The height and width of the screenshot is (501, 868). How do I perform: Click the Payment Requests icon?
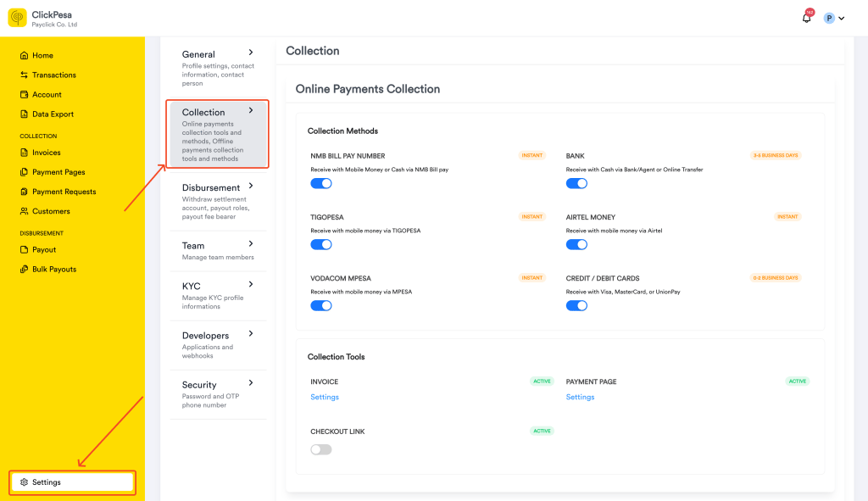(x=24, y=192)
